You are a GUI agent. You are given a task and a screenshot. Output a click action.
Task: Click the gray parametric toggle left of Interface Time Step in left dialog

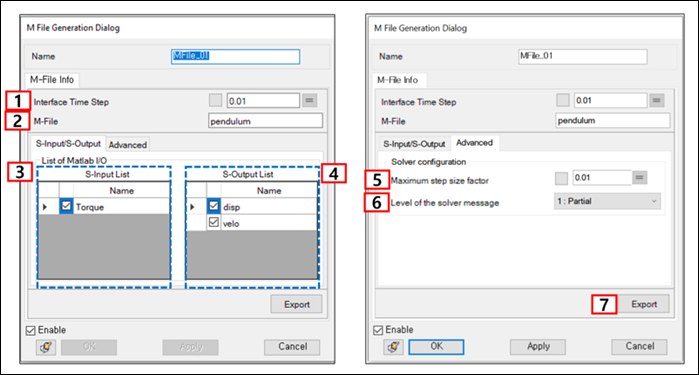coord(215,100)
